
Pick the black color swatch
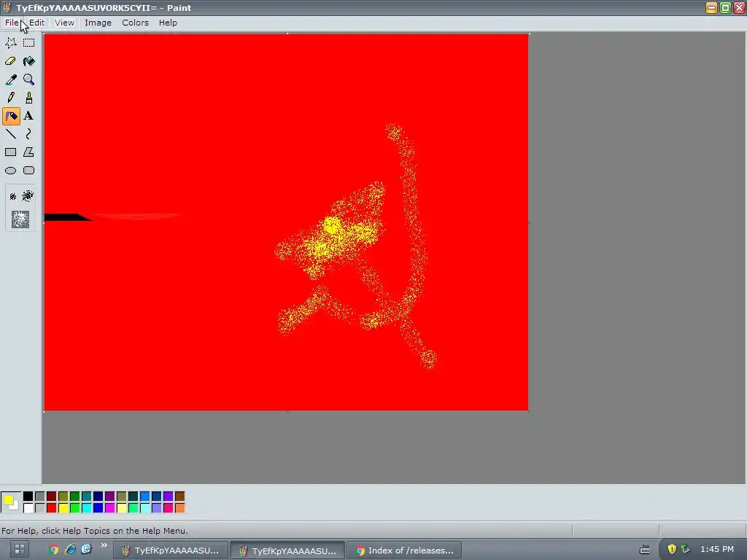pos(28,497)
